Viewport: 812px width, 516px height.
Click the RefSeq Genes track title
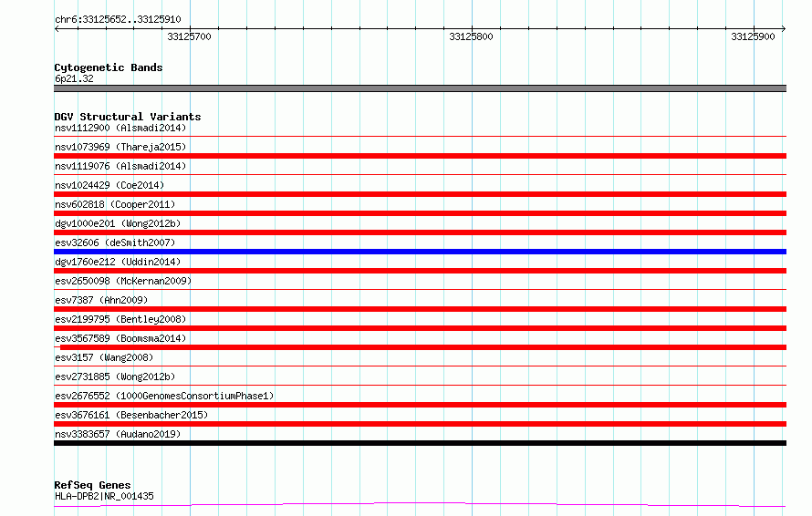pos(92,485)
